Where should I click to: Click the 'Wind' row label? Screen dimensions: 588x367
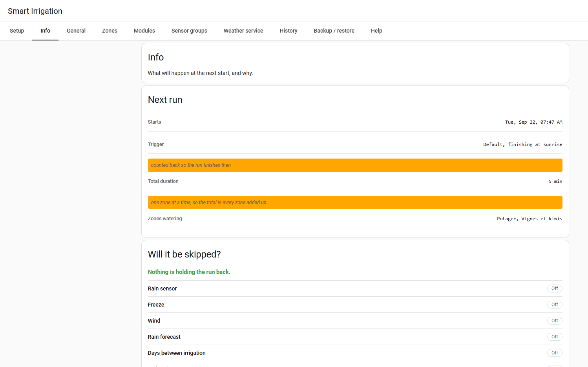154,321
